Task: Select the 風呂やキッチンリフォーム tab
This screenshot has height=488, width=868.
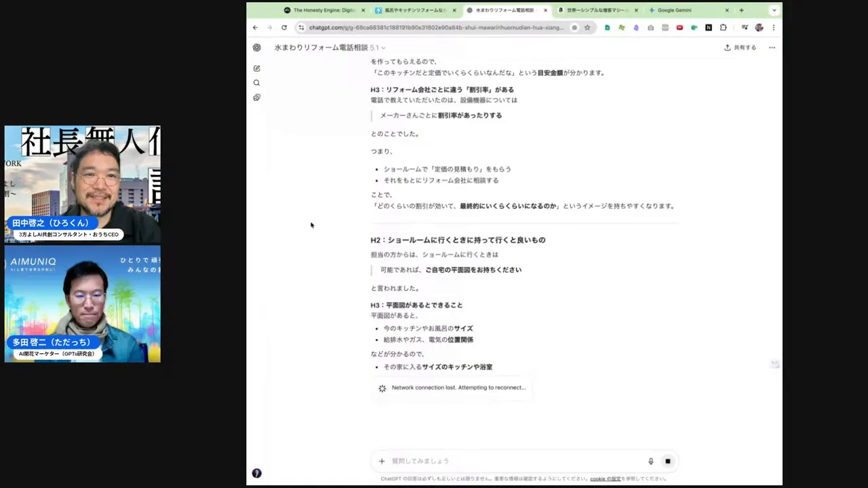Action: [x=414, y=10]
